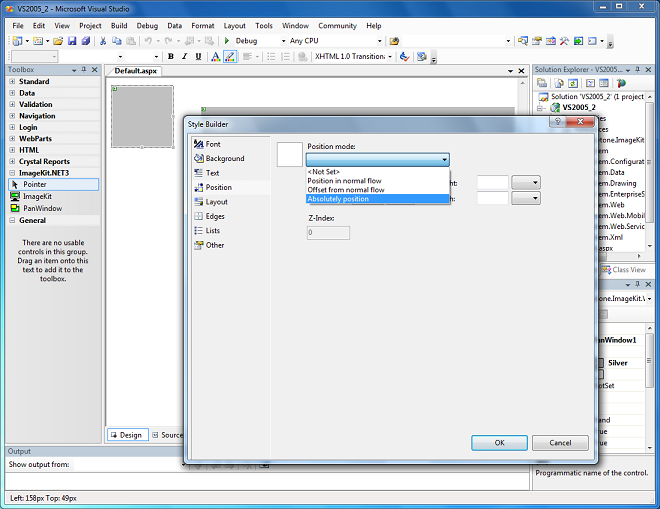Select the Default.aspx document tab
The width and height of the screenshot is (660, 509).
[136, 71]
